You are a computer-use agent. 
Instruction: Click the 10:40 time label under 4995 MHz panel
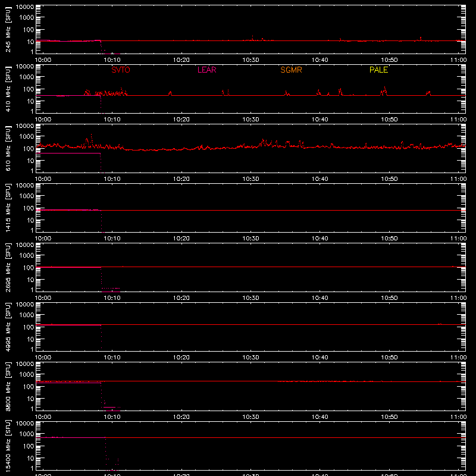coord(320,358)
